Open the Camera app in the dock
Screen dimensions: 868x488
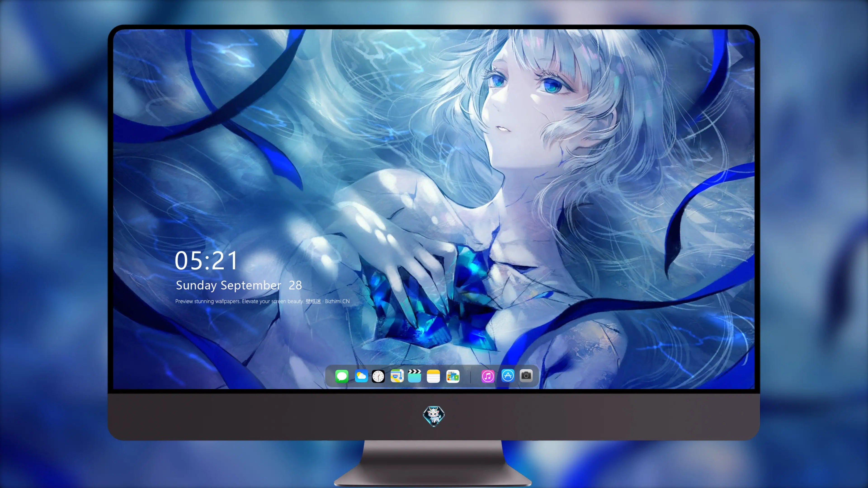526,375
